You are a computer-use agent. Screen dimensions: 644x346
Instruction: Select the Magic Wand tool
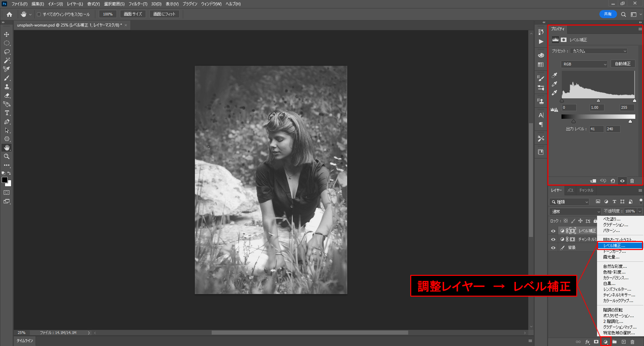pyautogui.click(x=7, y=61)
